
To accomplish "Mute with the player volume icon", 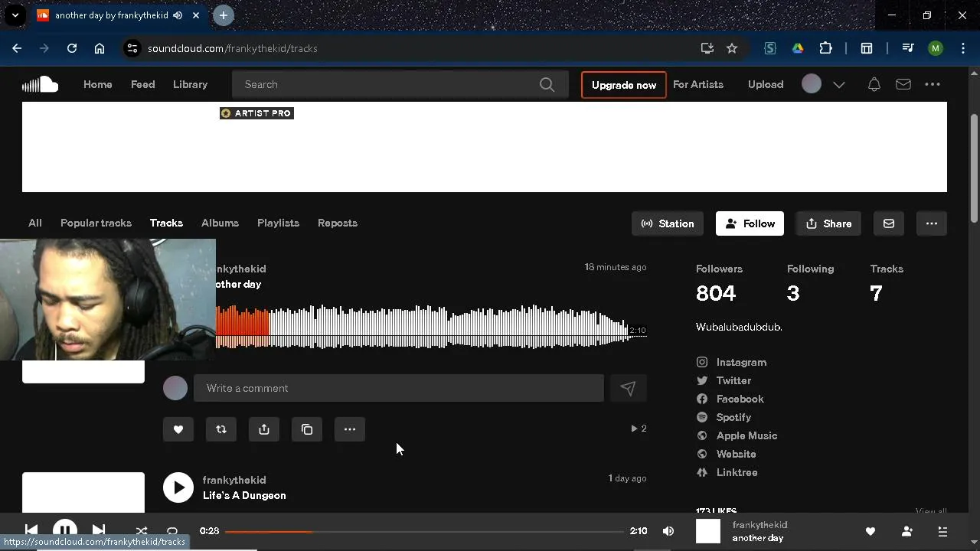I will point(668,531).
